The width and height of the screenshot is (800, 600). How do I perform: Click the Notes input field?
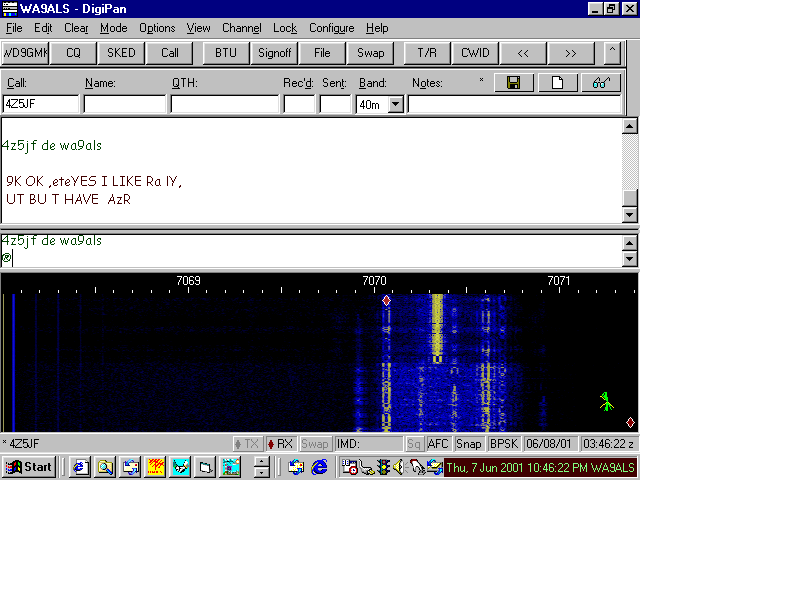pyautogui.click(x=515, y=104)
